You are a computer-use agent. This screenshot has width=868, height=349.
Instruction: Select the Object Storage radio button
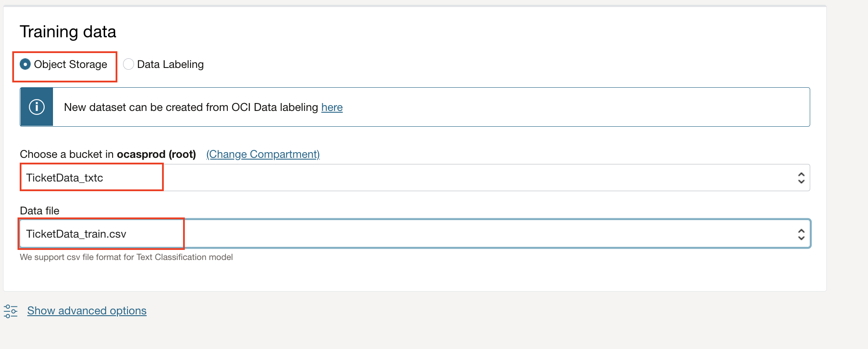pos(25,64)
